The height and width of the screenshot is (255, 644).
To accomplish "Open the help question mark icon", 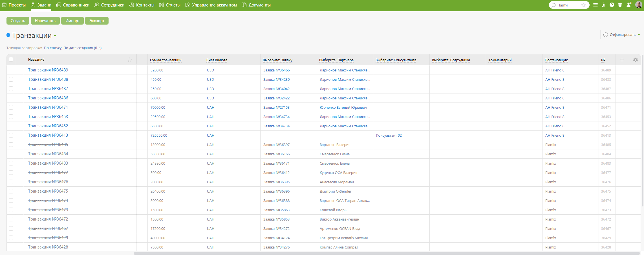I will (x=612, y=5).
